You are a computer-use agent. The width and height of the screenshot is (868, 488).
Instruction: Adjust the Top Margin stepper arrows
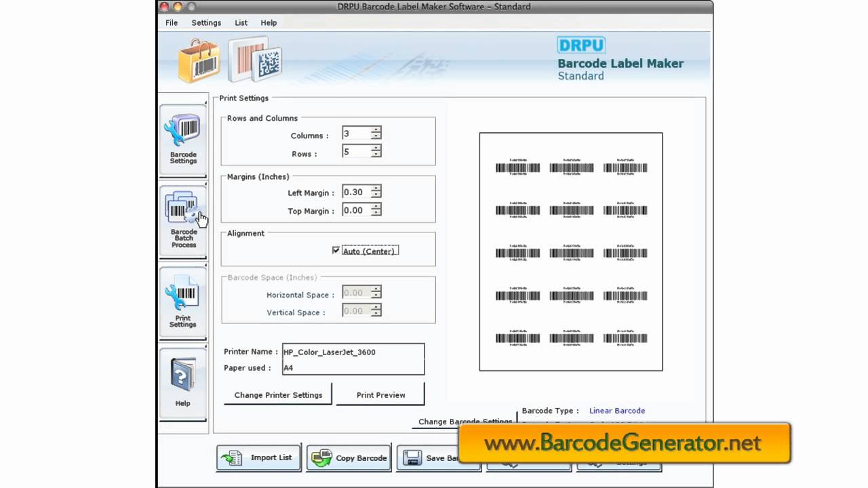(376, 210)
